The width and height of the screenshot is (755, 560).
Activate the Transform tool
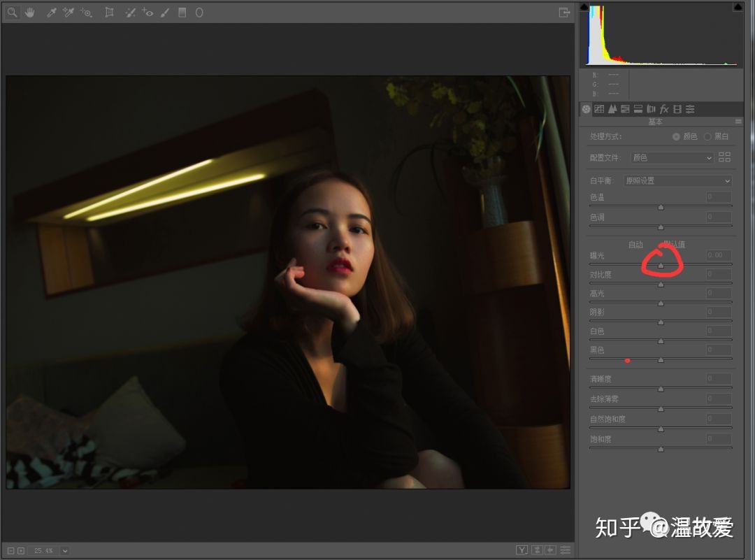click(x=109, y=13)
